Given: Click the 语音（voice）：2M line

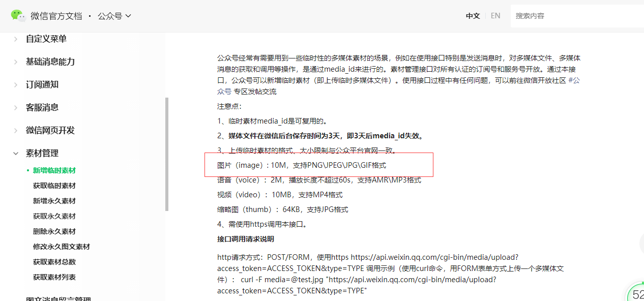Looking at the screenshot, I should [x=319, y=180].
